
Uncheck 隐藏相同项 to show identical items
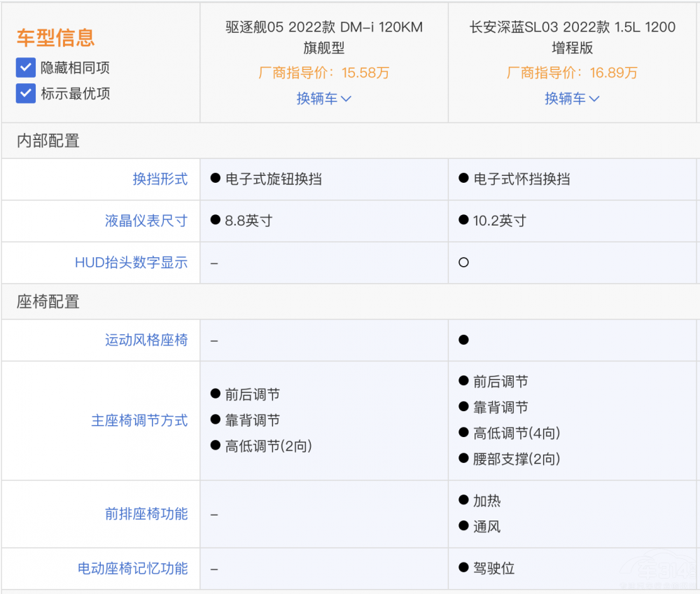click(24, 68)
